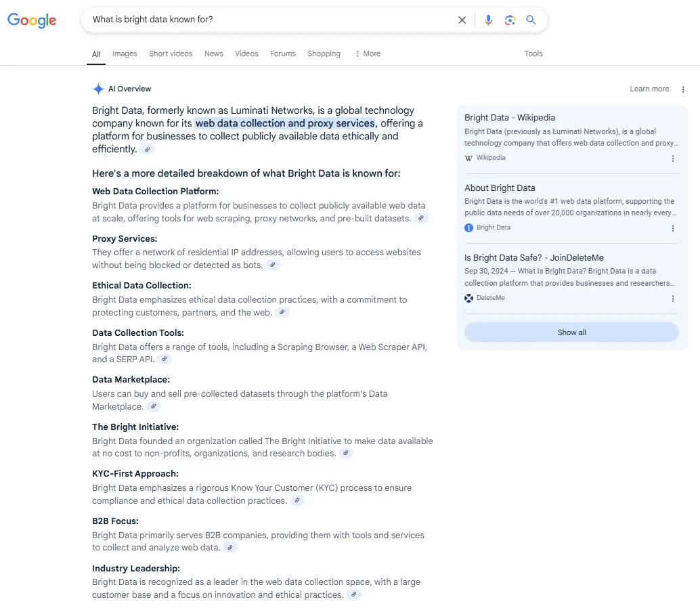Click source link icon after Proxy Services text
700x610 pixels.
[273, 265]
